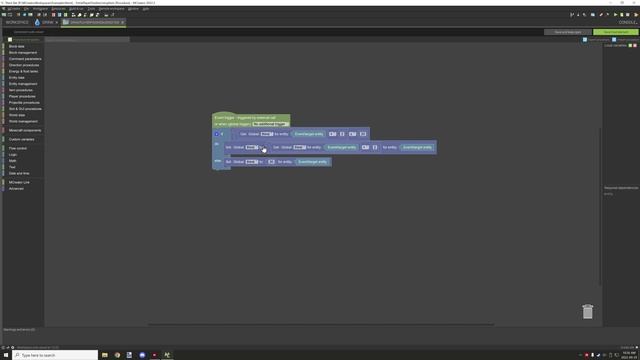
Task: Open the Date and time category
Action: click(x=19, y=173)
